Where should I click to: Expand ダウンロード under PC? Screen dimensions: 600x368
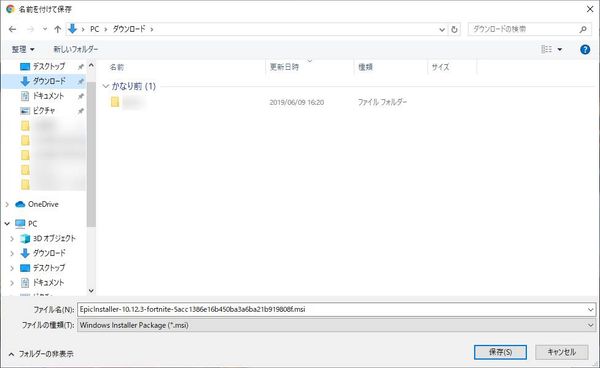tap(12, 253)
